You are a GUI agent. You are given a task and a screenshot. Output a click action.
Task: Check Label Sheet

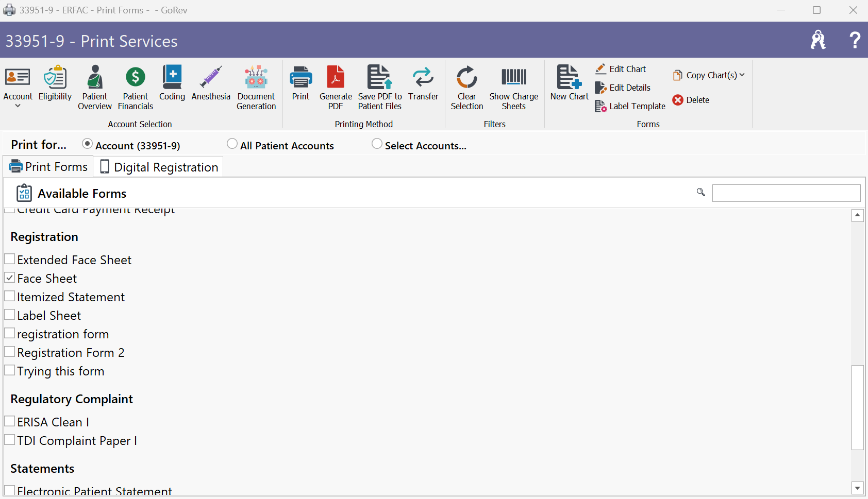[x=9, y=315]
